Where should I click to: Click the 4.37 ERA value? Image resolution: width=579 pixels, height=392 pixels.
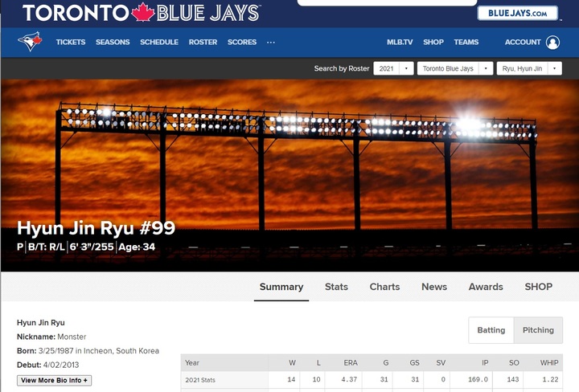pos(349,379)
